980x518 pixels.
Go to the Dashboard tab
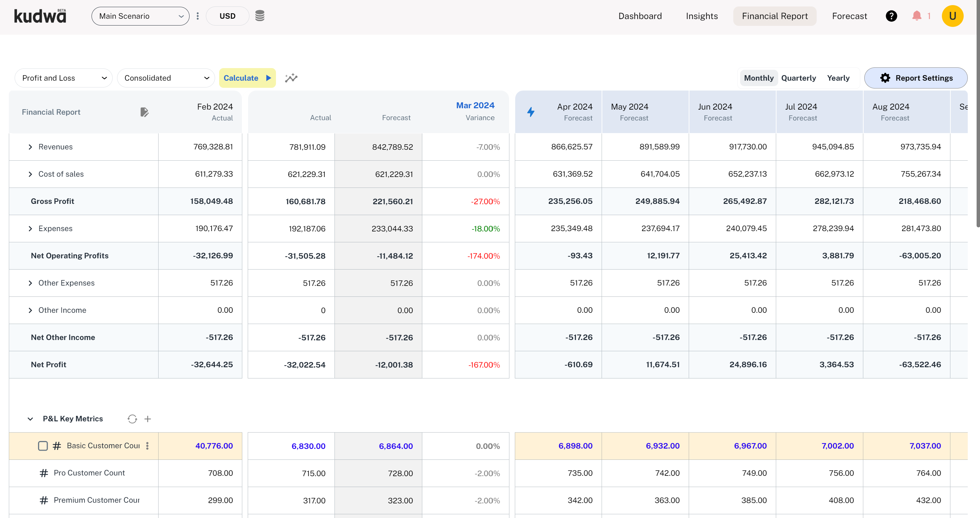tap(640, 16)
